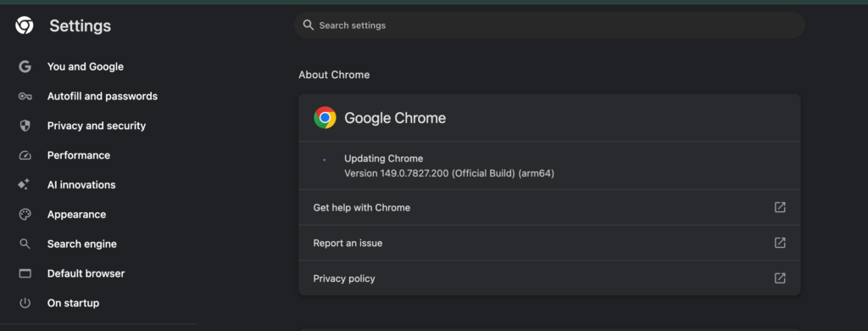Click the colored Google Chrome logo in card
Viewport: 868px width, 331px height.
325,117
